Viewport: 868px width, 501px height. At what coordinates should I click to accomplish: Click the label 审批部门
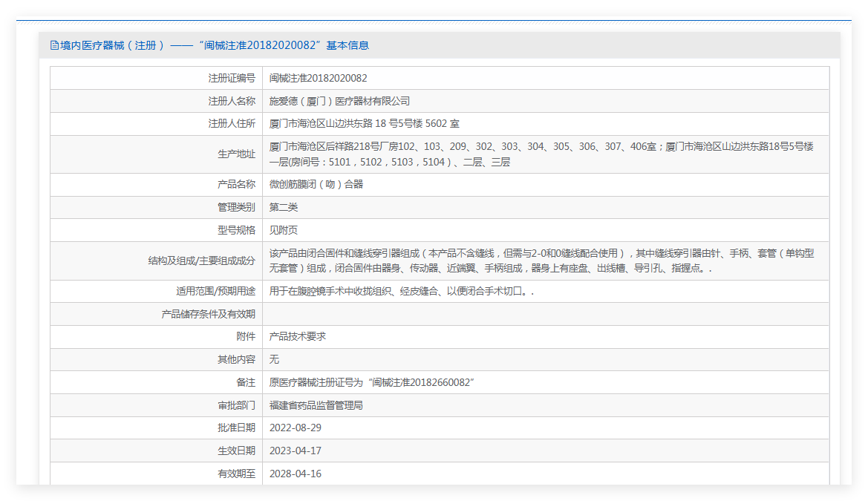(x=236, y=406)
